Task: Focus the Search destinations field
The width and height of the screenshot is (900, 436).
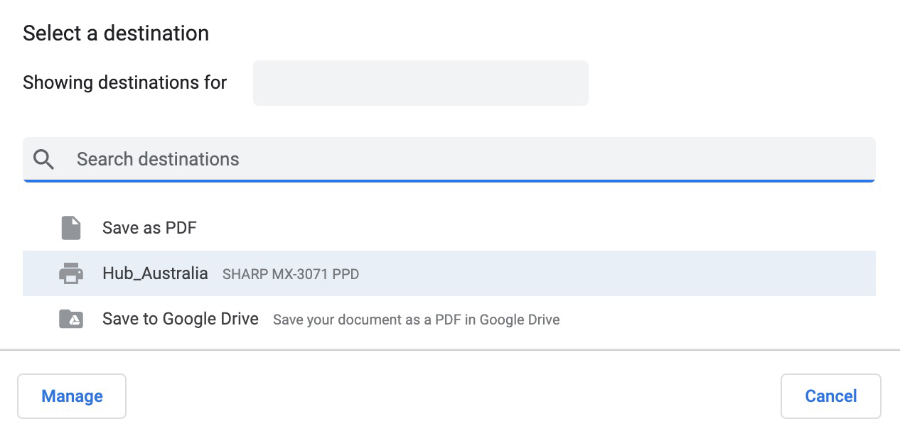Action: [x=450, y=159]
